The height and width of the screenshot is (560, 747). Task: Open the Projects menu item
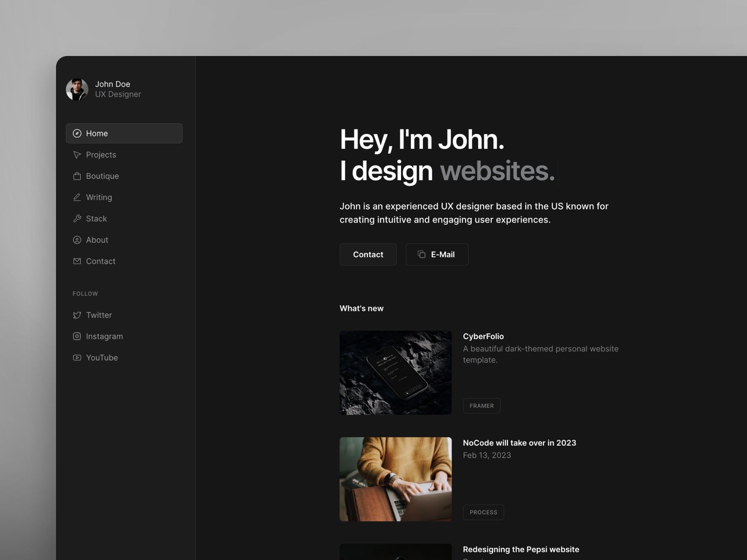click(101, 155)
